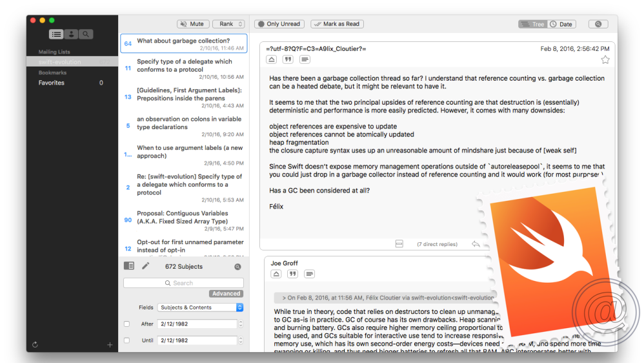The height and width of the screenshot is (363, 644).
Task: Click the After date stepper arrows
Action: tap(241, 324)
